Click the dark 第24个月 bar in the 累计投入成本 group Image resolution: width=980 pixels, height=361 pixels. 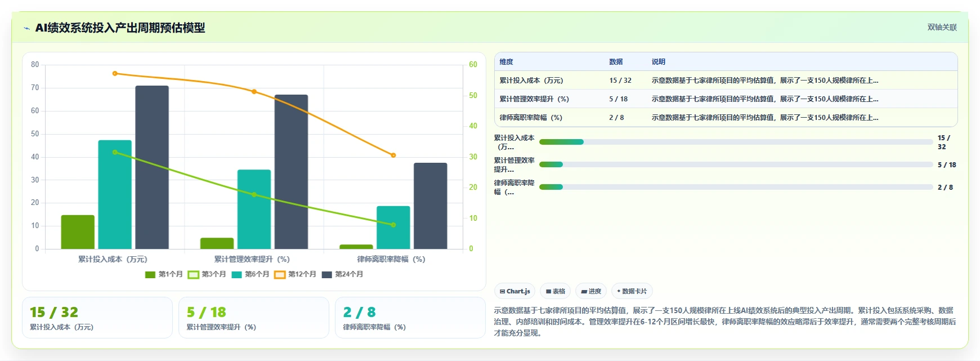pos(152,167)
